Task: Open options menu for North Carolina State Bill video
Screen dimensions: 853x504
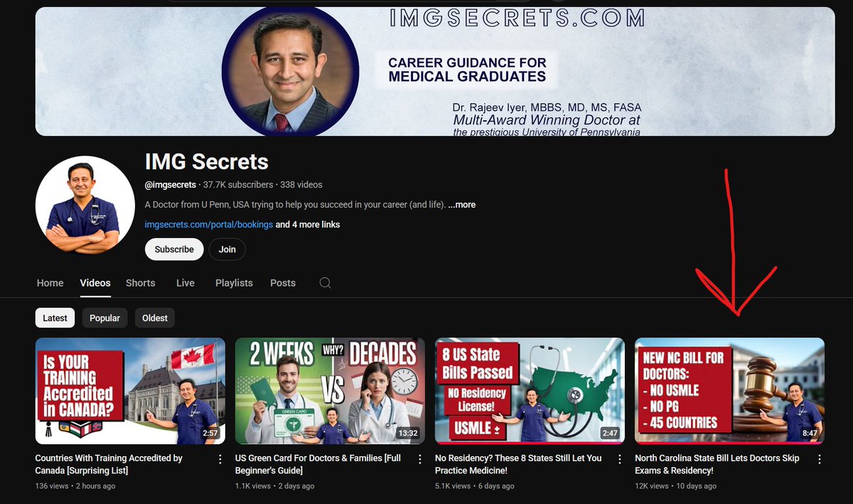Action: pos(820,459)
